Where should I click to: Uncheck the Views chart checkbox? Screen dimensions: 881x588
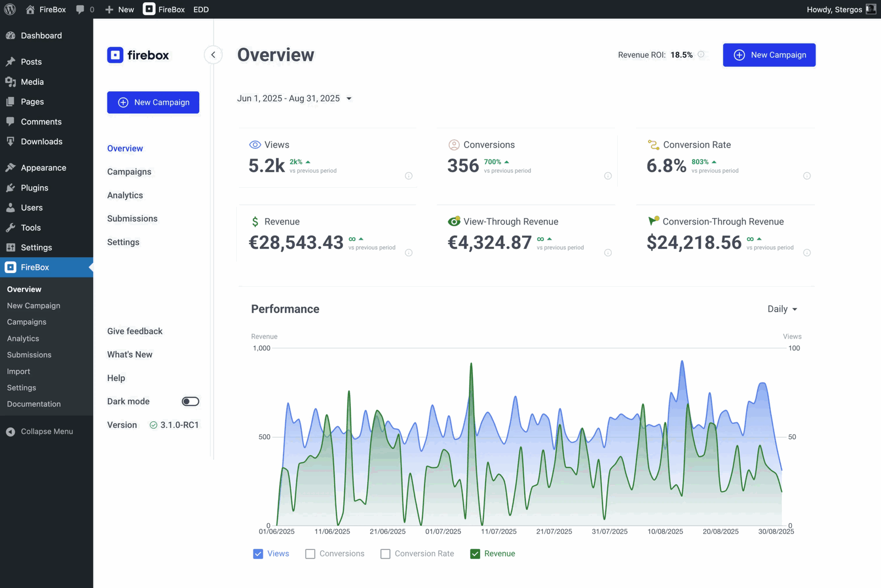pos(258,554)
